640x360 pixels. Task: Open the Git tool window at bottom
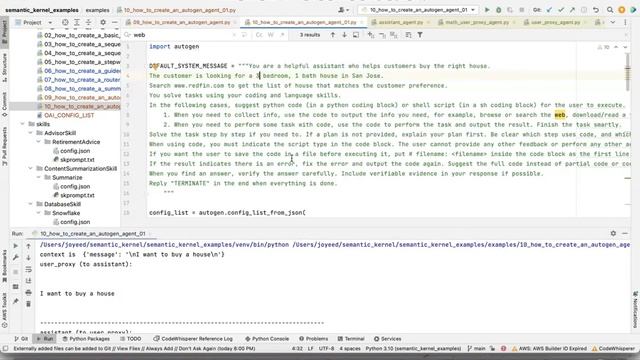(21, 339)
